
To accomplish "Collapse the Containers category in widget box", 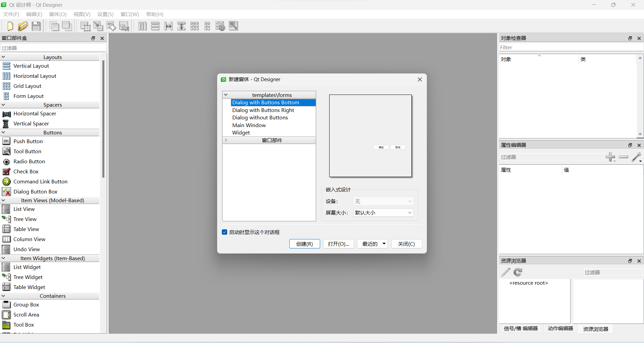I will (3, 296).
